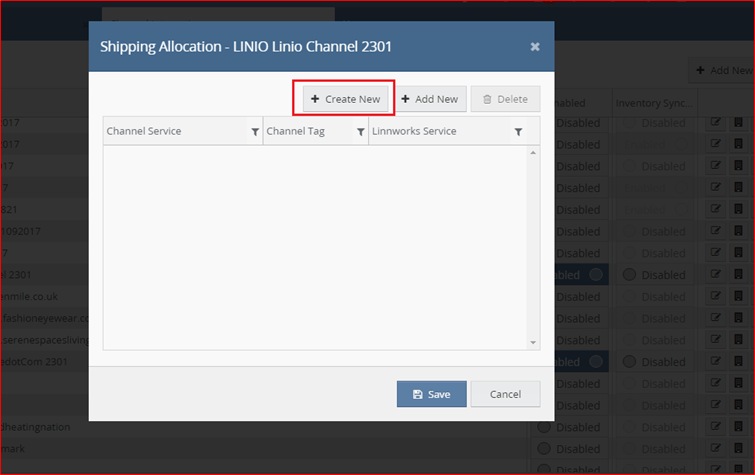
Task: Toggle the Disabled switch in the mark row
Action: pyautogui.click(x=569, y=449)
